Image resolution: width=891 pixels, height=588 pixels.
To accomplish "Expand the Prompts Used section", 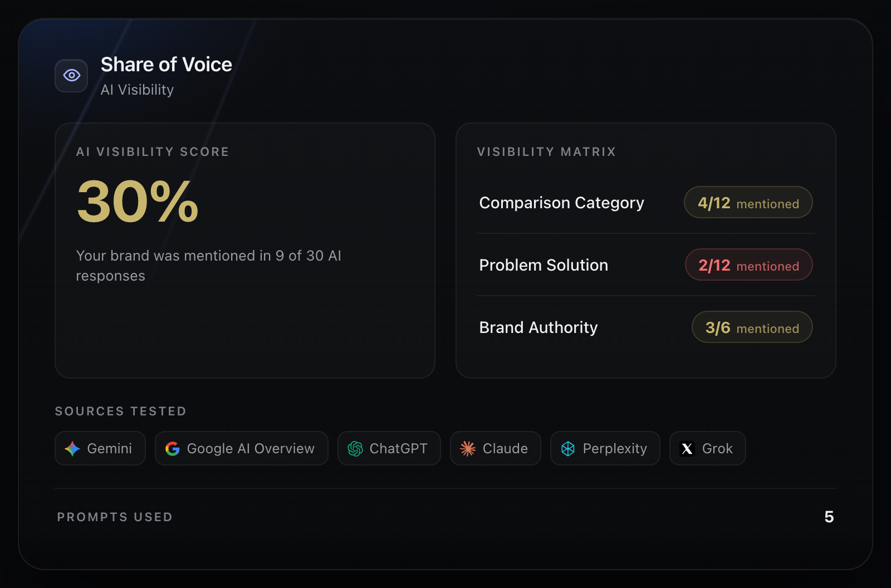I will pos(445,517).
